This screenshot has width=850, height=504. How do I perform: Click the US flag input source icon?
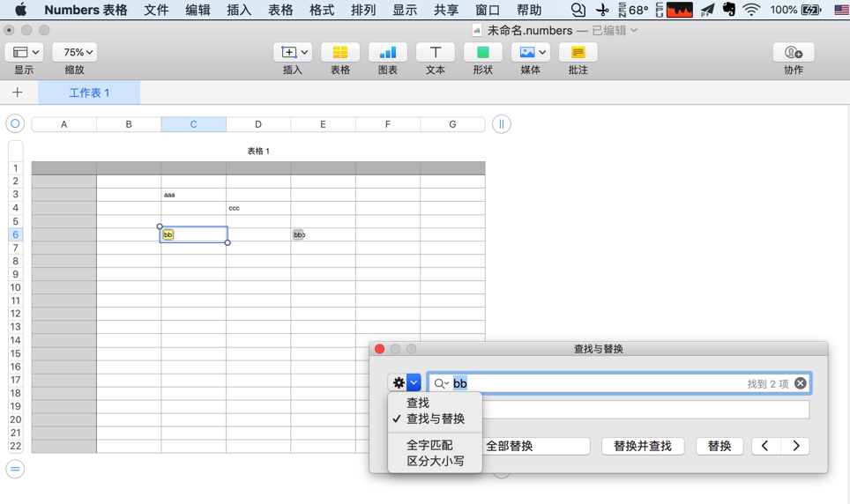(842, 10)
